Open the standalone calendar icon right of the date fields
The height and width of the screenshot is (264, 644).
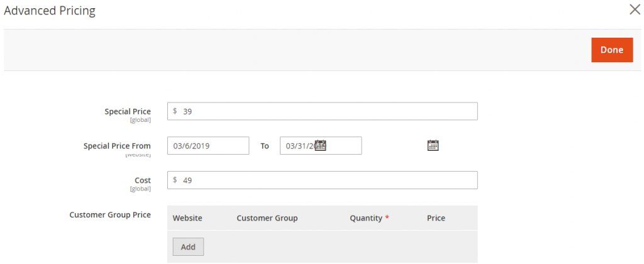point(433,145)
